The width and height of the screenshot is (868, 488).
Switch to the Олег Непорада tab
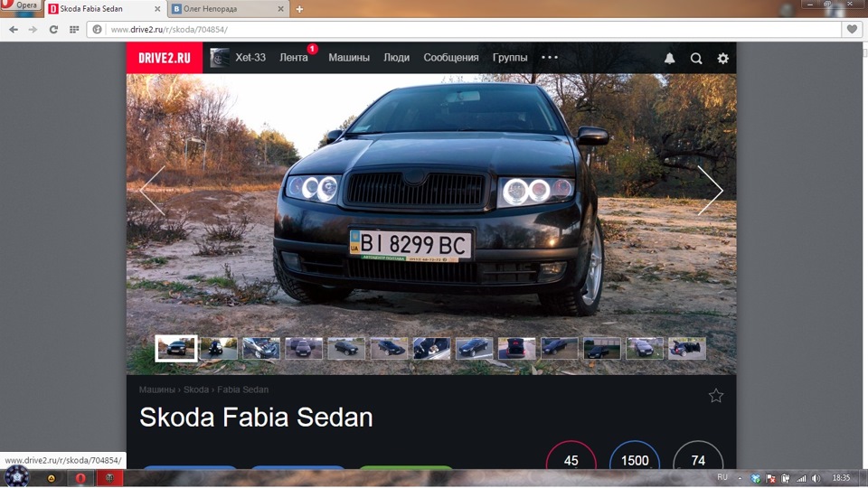229,9
